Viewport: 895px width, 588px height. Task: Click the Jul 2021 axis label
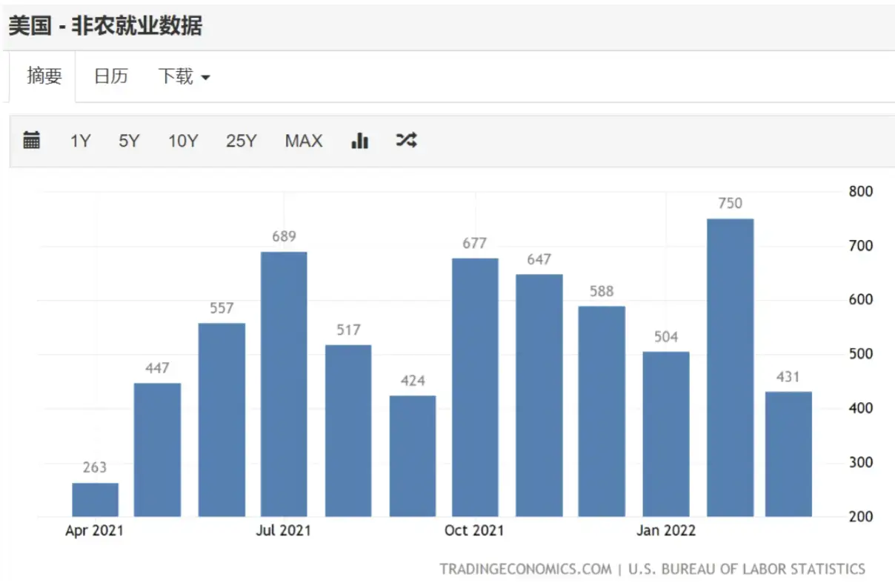point(283,531)
